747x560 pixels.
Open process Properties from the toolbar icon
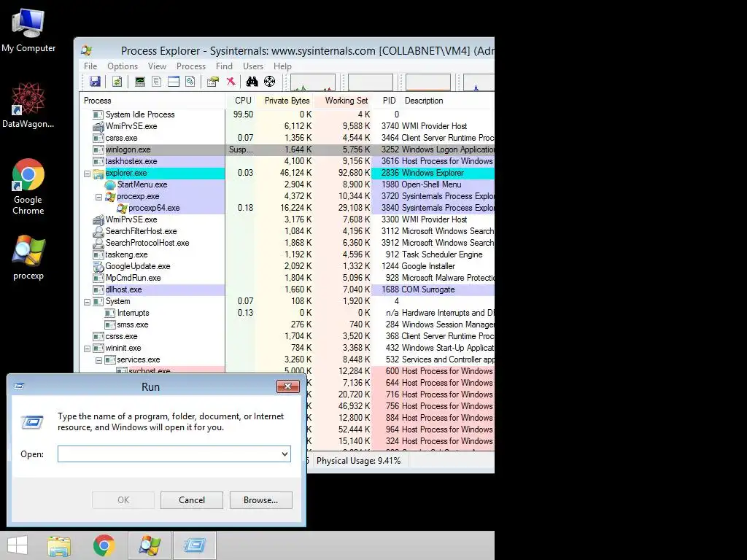click(212, 82)
